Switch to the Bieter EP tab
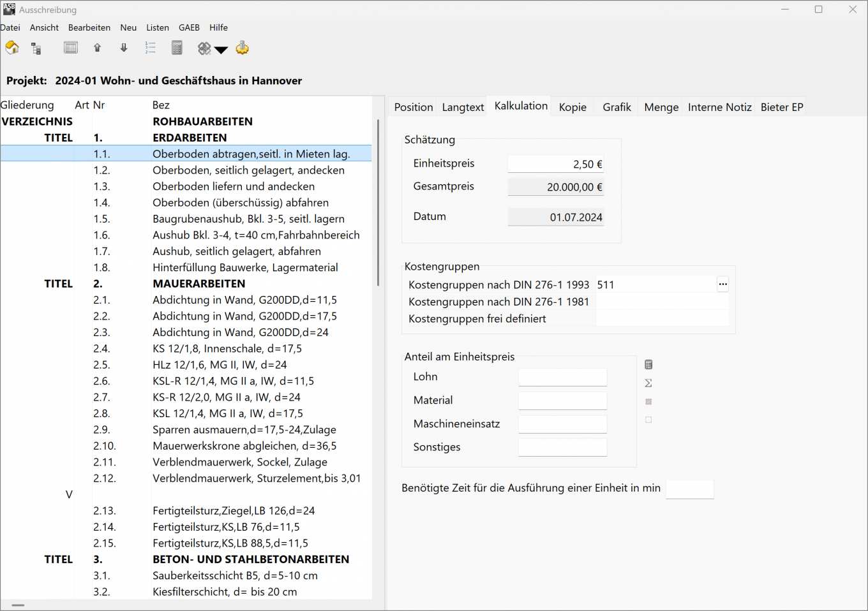 (x=781, y=107)
